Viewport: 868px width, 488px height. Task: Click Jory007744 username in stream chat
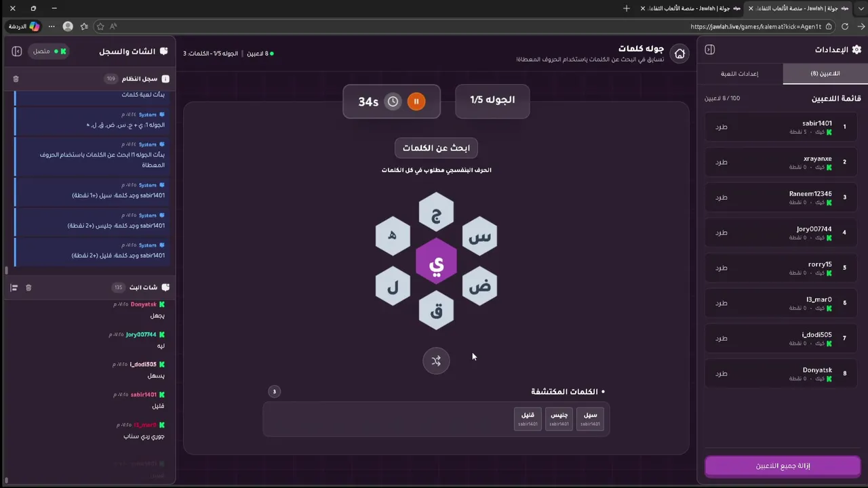coord(141,334)
